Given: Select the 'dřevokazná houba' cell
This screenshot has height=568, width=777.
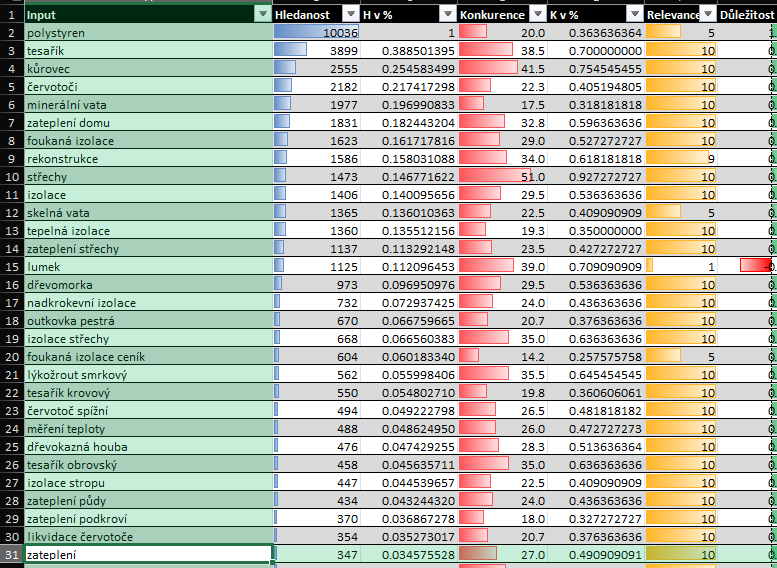Looking at the screenshot, I should (147, 447).
